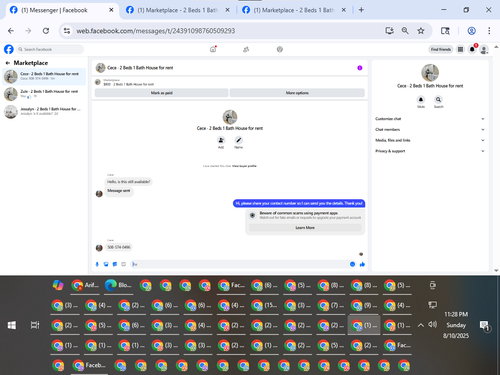Image resolution: width=500 pixels, height=375 pixels.
Task: Click the GIF icon in composer
Action: [x=124, y=264]
